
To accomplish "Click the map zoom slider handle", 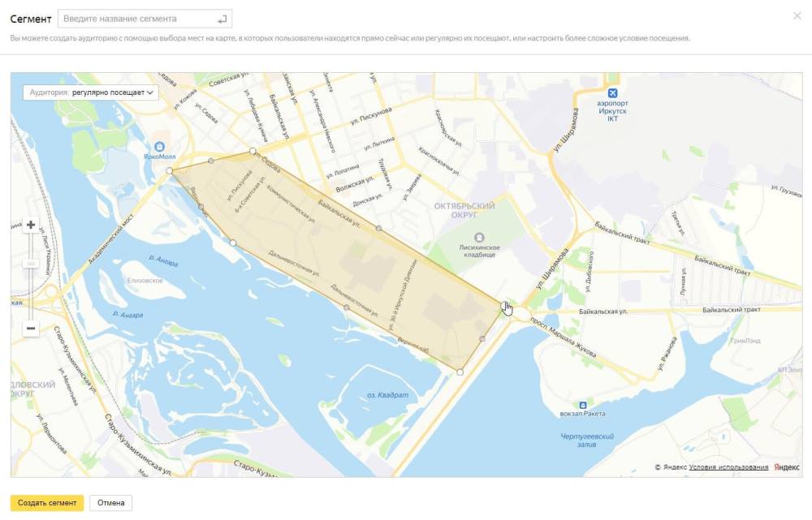I will click(31, 264).
